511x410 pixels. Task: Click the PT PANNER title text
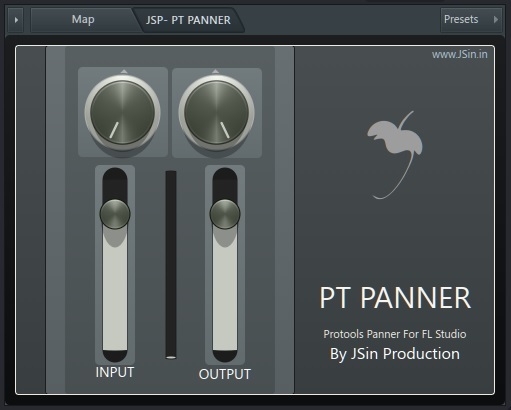coord(395,298)
